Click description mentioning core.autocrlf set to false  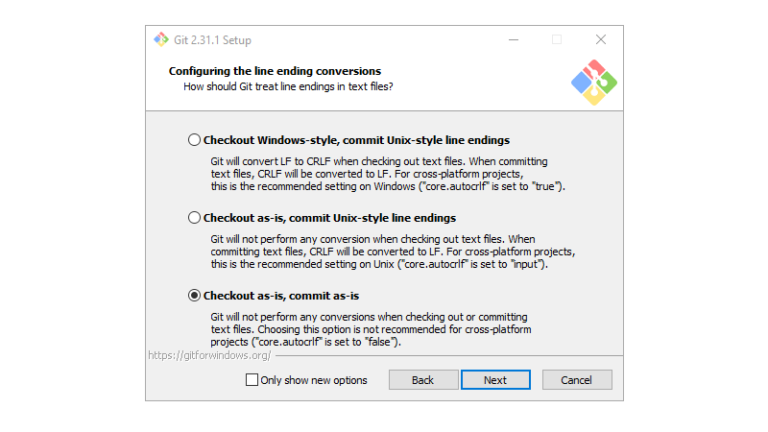point(371,329)
